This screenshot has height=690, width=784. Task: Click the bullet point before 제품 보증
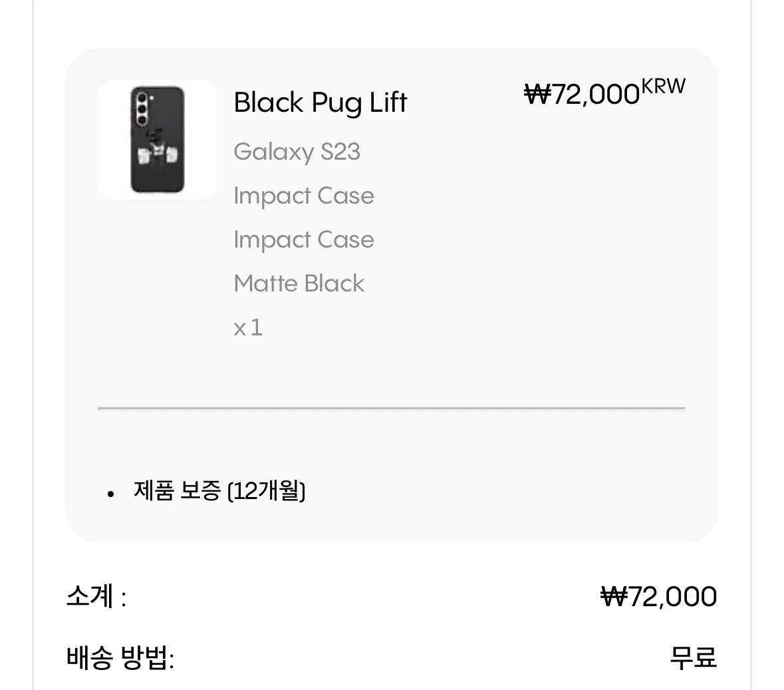pos(111,494)
